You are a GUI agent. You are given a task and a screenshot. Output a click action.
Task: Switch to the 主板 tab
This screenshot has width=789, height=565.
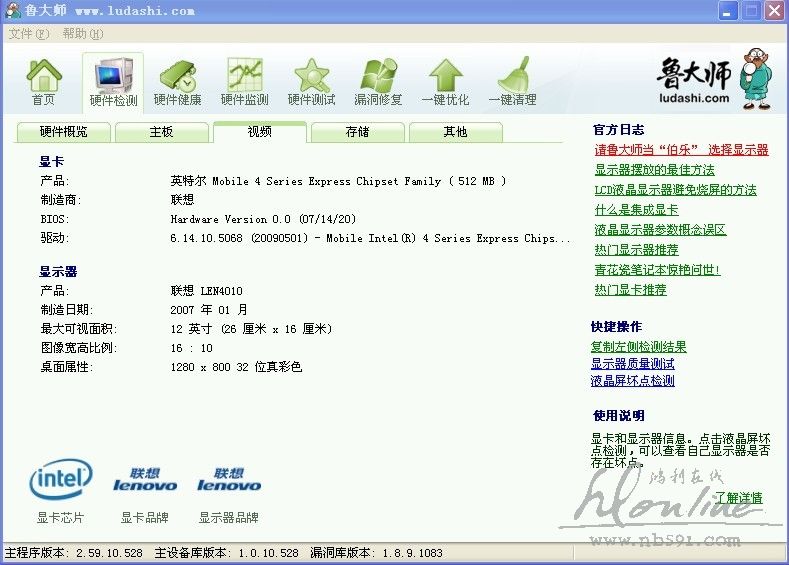pyautogui.click(x=161, y=132)
